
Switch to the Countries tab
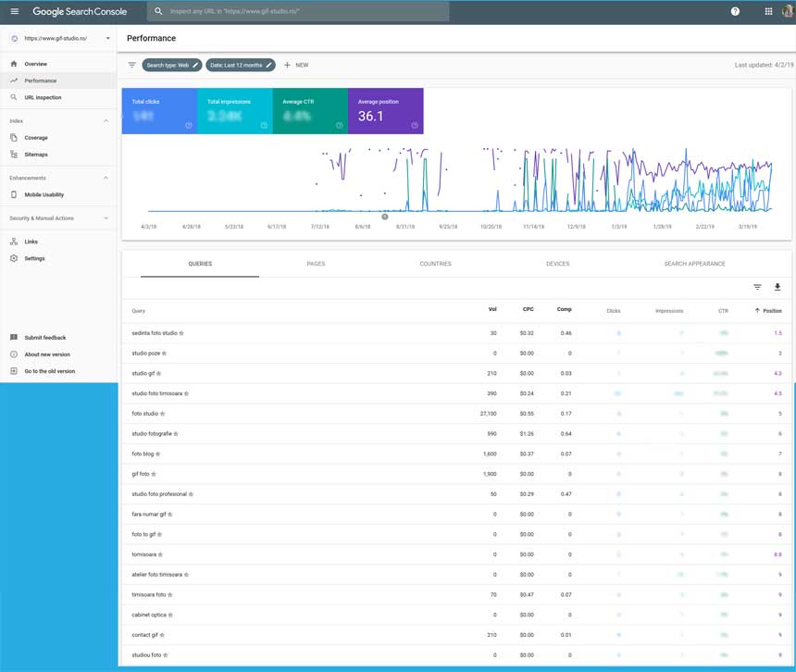coord(435,264)
